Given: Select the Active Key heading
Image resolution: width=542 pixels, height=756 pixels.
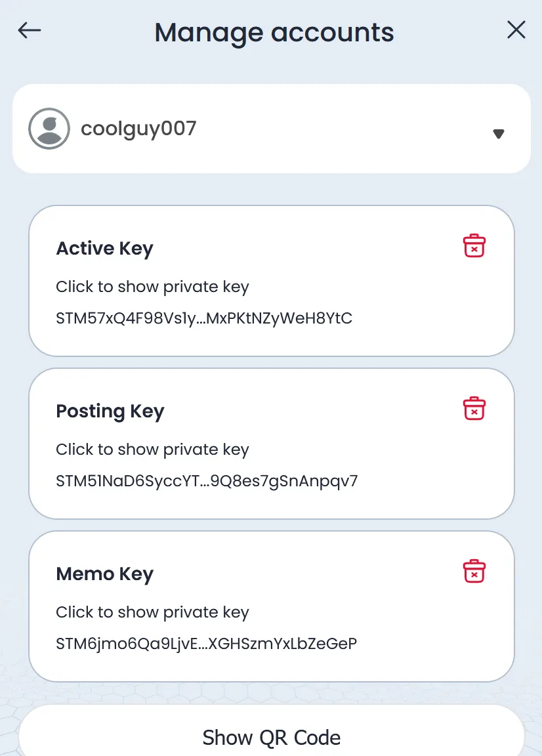Looking at the screenshot, I should [104, 249].
